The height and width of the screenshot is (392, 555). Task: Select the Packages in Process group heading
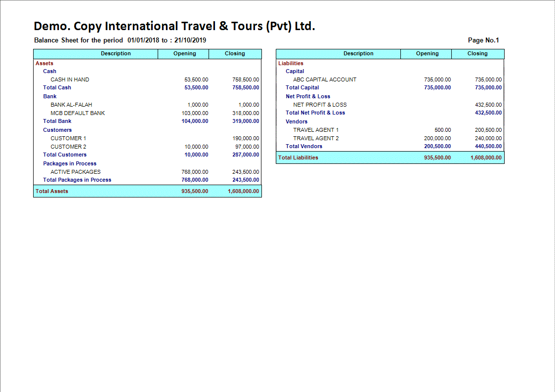pyautogui.click(x=70, y=163)
